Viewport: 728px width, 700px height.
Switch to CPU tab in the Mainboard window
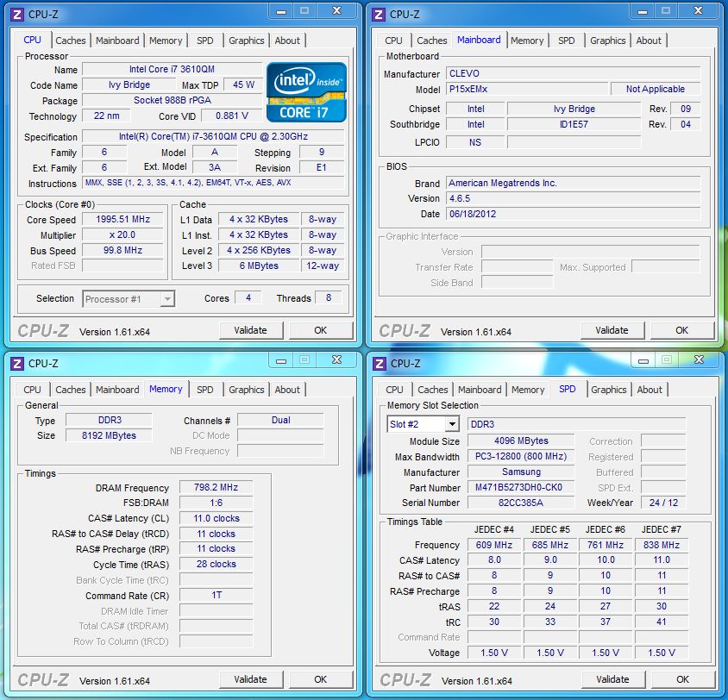point(393,41)
